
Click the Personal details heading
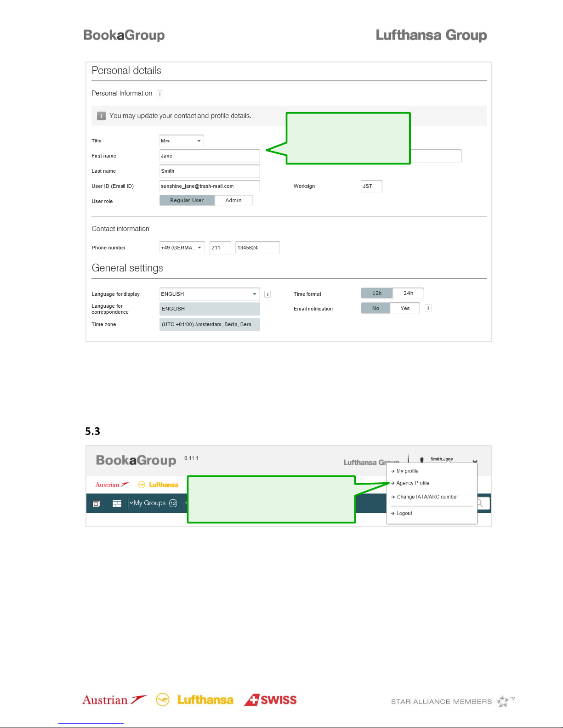126,70
